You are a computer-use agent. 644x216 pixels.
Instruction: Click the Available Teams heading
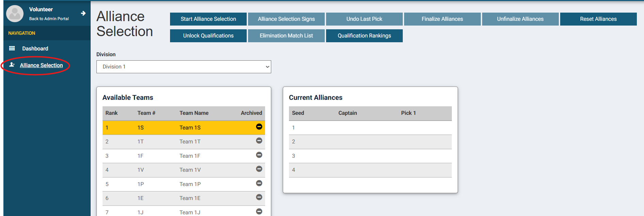coord(128,98)
